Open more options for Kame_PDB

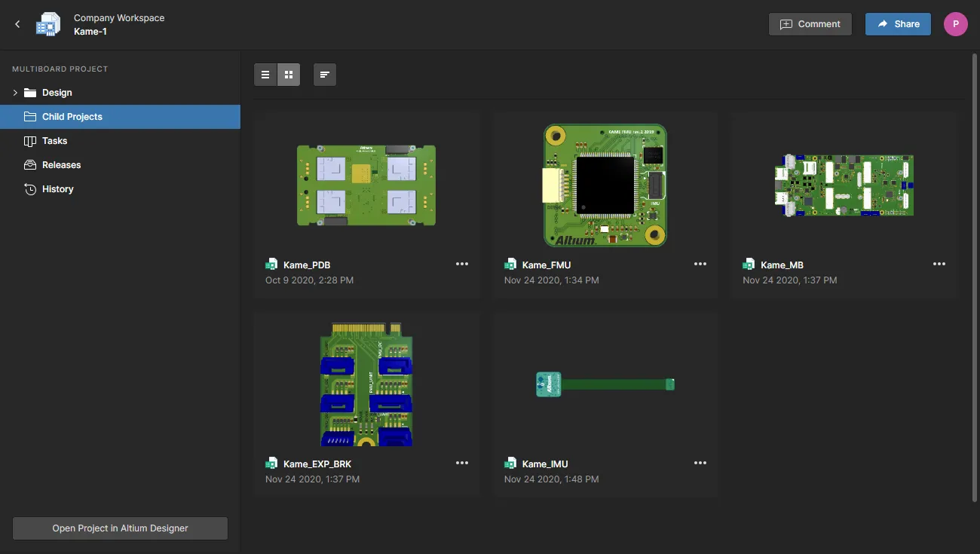pos(462,265)
